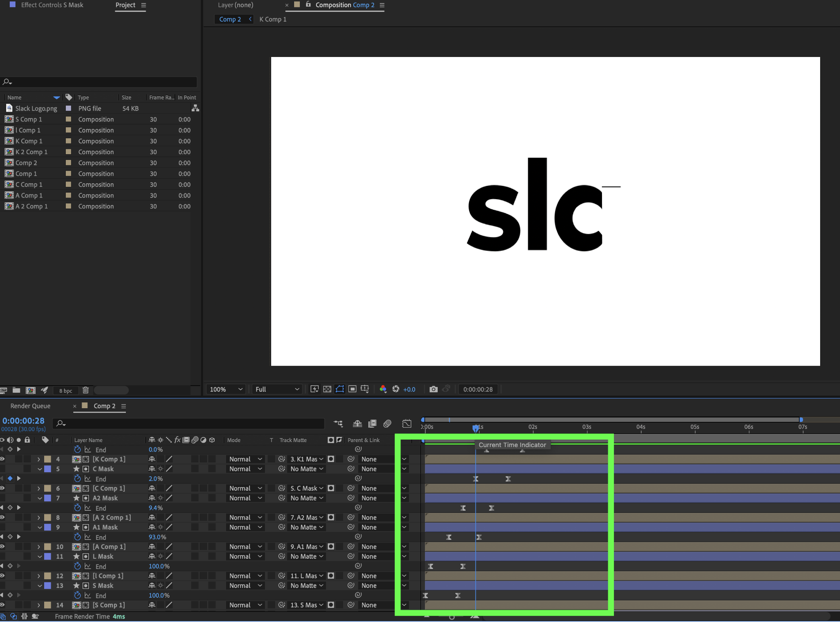This screenshot has height=622, width=840.
Task: Sort project items by Name column
Action: [15, 97]
